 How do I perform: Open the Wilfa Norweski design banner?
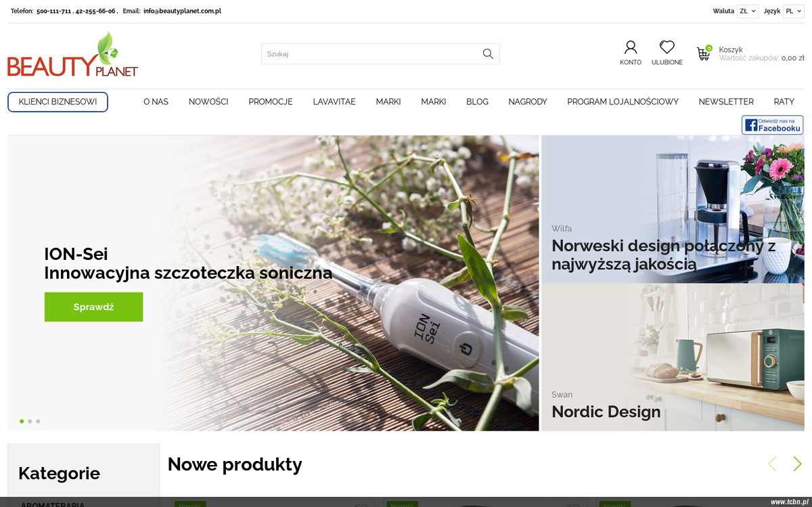(x=673, y=208)
